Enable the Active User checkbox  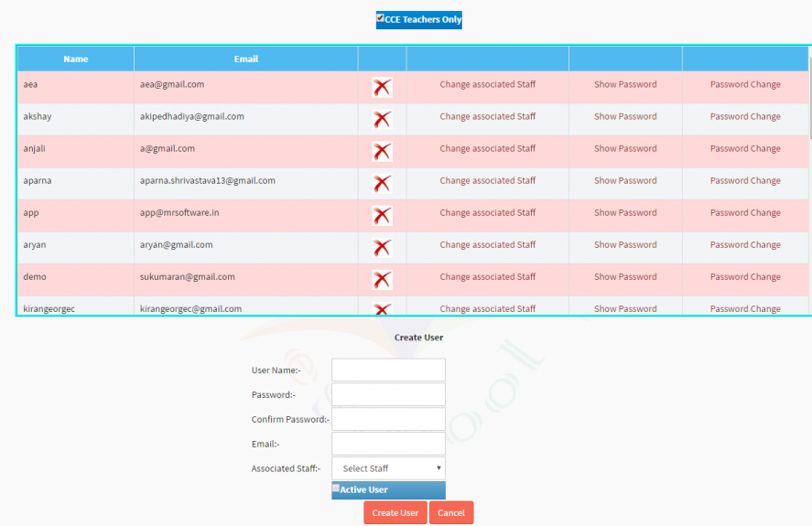[x=336, y=488]
